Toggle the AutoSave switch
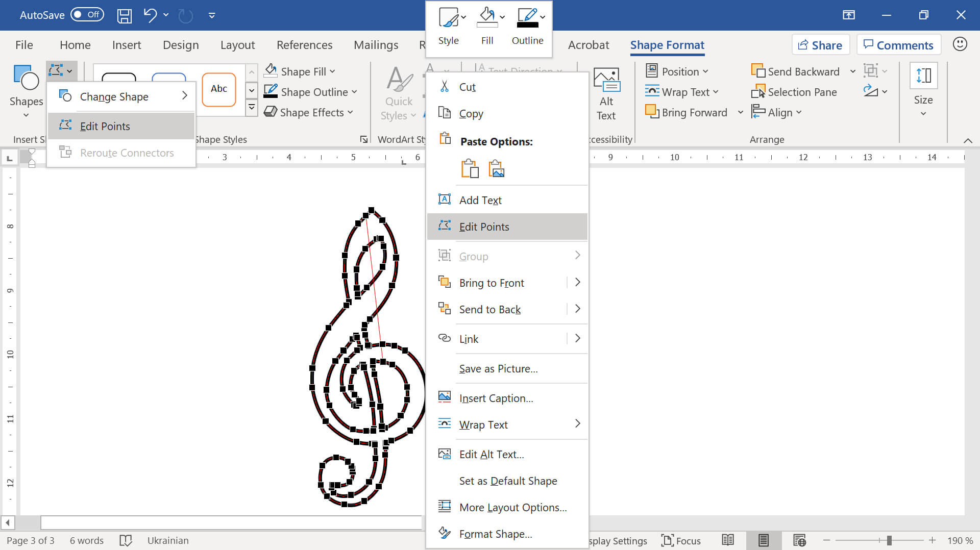Screen dimensions: 980x550 (87, 15)
